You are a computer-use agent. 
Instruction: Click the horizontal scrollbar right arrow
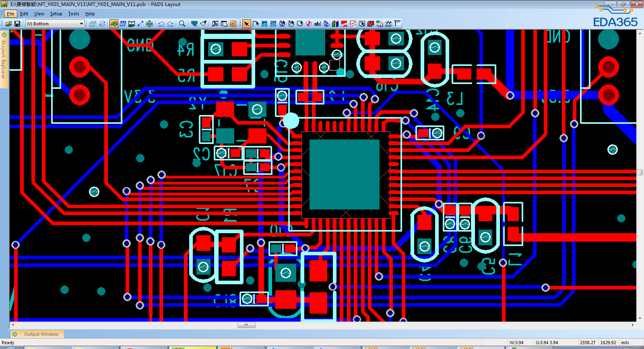coord(633,325)
